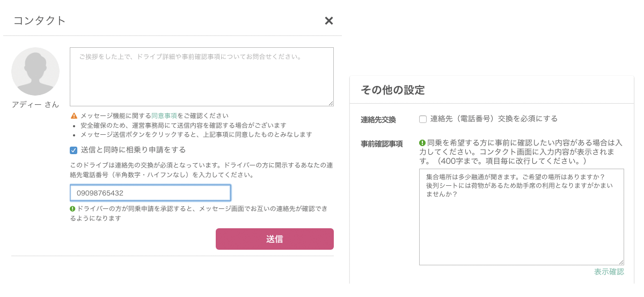The image size is (644, 297).
Task: Open the 同意事項 link
Action: 164,116
